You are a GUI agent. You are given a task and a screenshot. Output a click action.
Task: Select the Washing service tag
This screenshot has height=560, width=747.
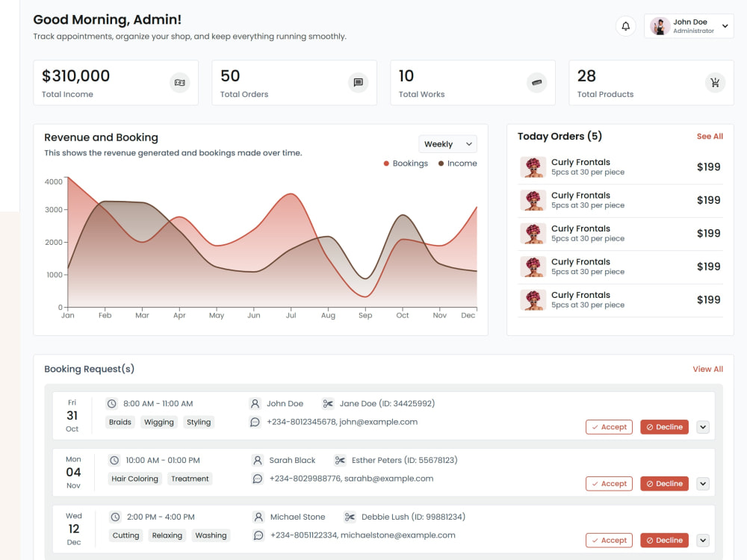pyautogui.click(x=211, y=535)
